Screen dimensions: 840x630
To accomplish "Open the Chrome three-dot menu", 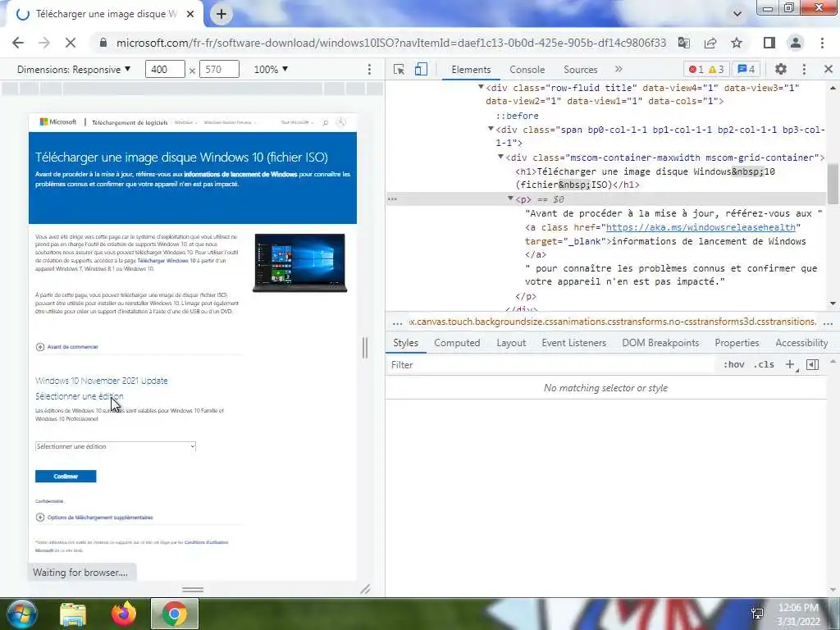I will tap(822, 43).
